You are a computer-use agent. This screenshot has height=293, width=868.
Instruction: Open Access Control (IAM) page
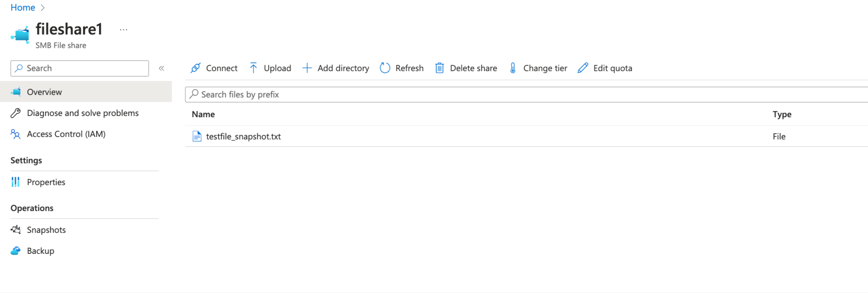pyautogui.click(x=86, y=134)
